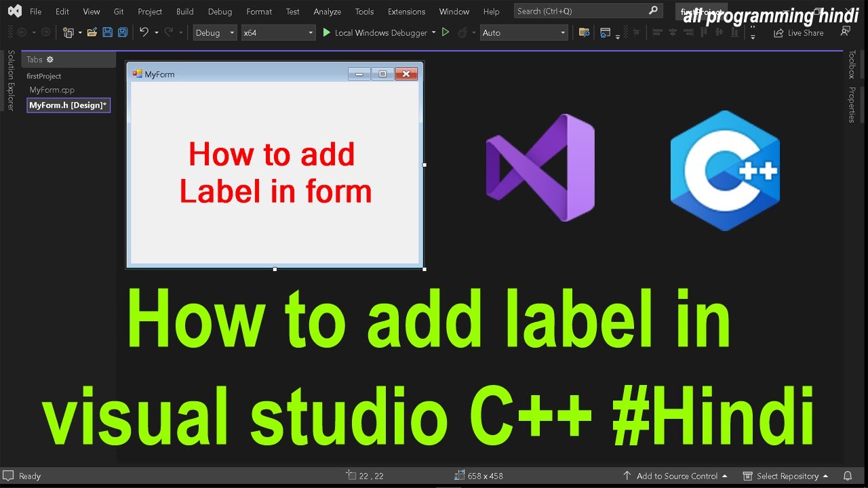Open the Debug menu
The width and height of the screenshot is (868, 488).
tap(220, 12)
